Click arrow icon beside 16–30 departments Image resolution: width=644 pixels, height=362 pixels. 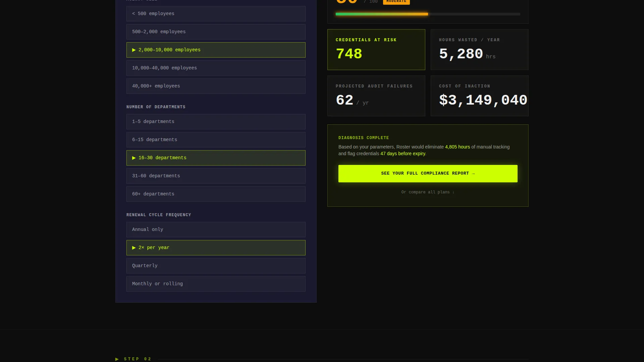pyautogui.click(x=134, y=158)
